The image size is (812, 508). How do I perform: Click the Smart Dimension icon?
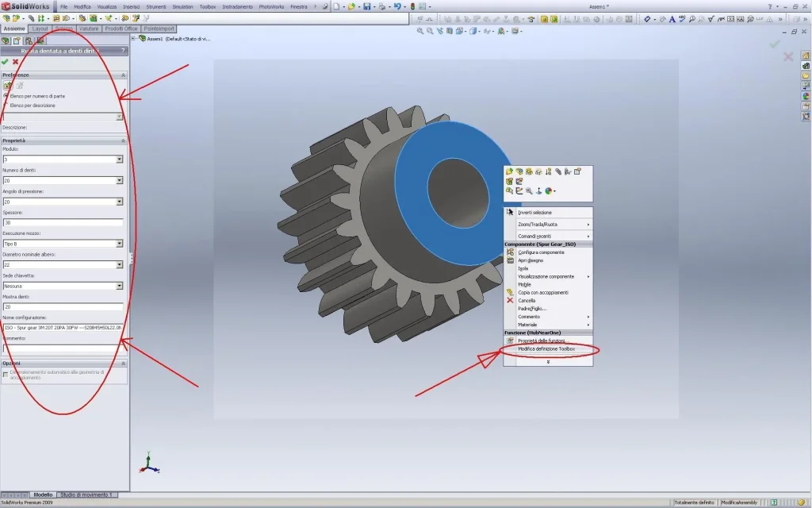click(647, 19)
